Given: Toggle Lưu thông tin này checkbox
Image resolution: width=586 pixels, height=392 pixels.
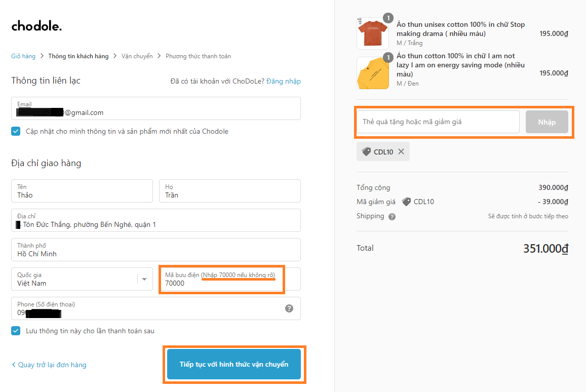Looking at the screenshot, I should pyautogui.click(x=16, y=331).
